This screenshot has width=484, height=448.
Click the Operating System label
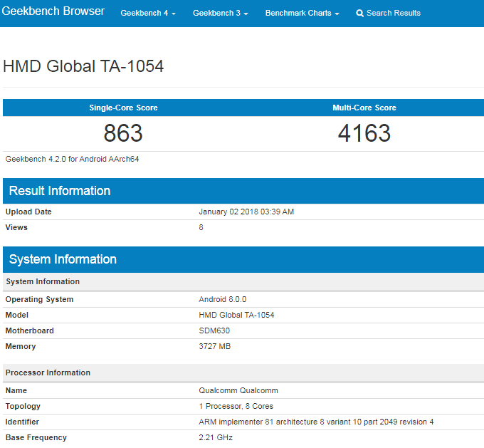pyautogui.click(x=39, y=299)
